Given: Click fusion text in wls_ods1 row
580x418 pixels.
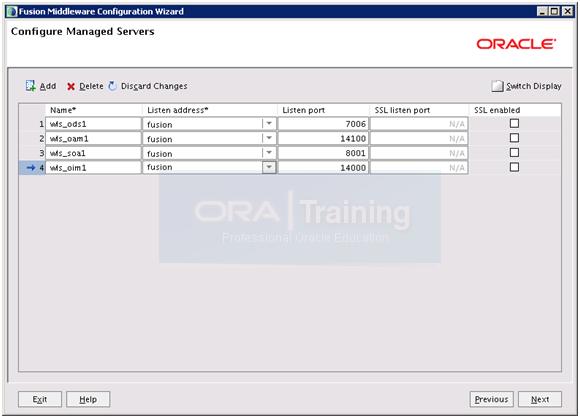Looking at the screenshot, I should (160, 125).
